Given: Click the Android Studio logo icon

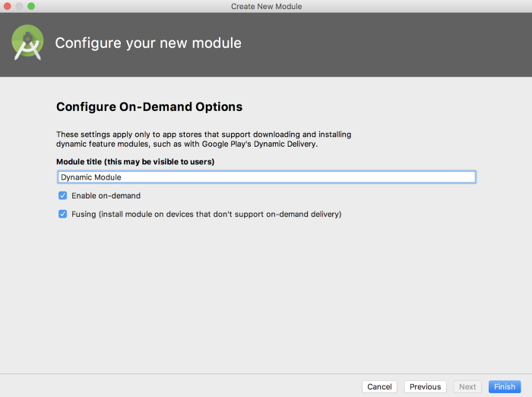Looking at the screenshot, I should pyautogui.click(x=27, y=43).
